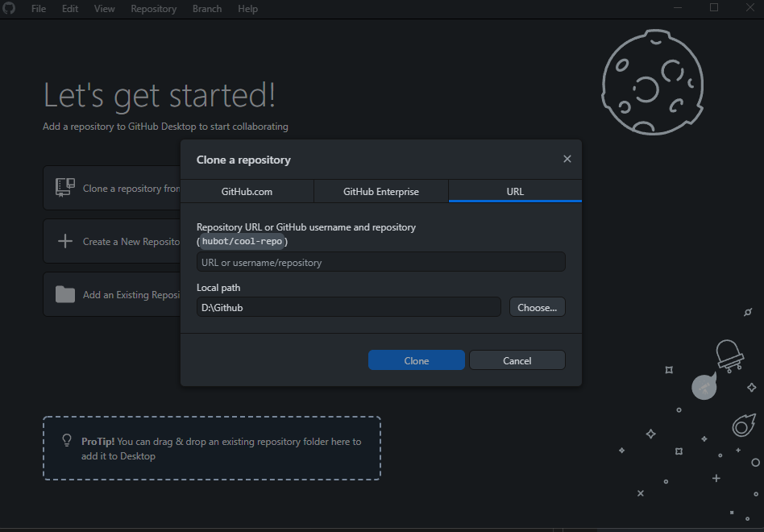Open the Branch menu
This screenshot has width=764, height=532.
coord(207,9)
